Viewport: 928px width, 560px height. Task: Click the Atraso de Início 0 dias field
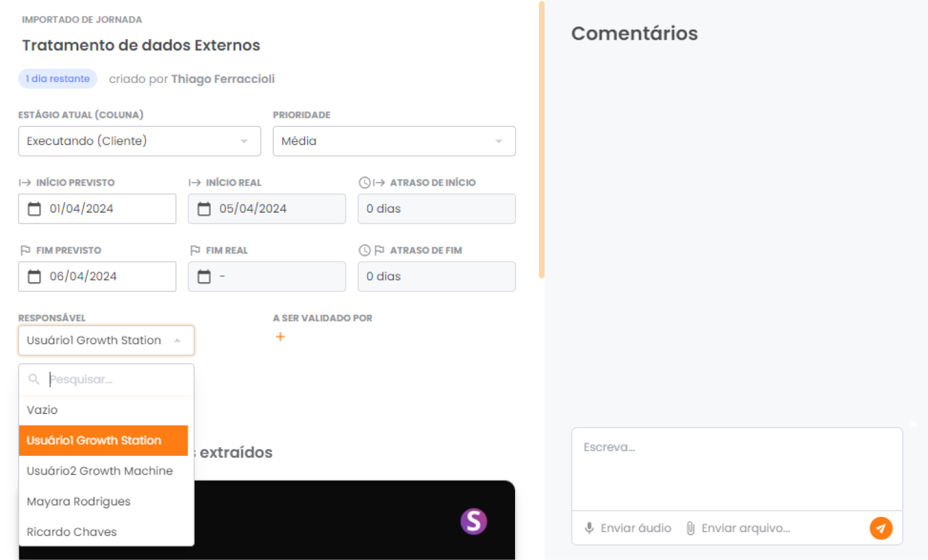[x=437, y=209]
